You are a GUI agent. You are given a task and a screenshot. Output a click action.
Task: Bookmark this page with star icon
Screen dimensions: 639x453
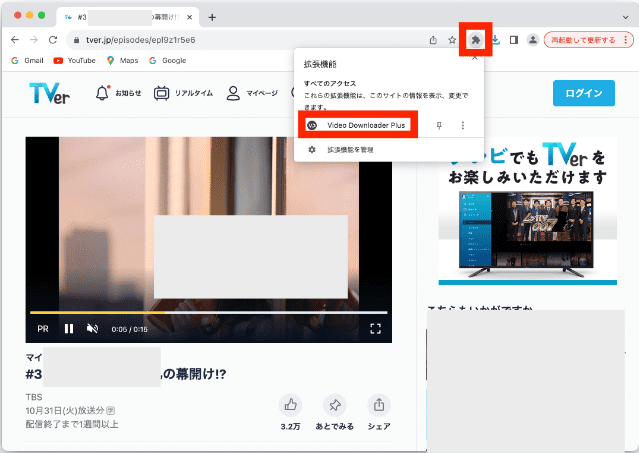[x=452, y=40]
